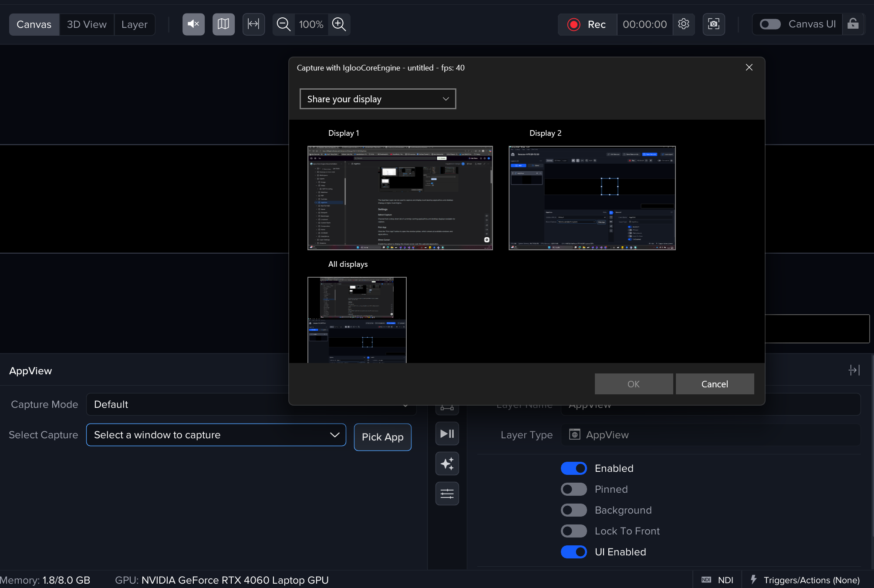Switch to the 3D View tab
Image resolution: width=874 pixels, height=588 pixels.
click(x=87, y=24)
